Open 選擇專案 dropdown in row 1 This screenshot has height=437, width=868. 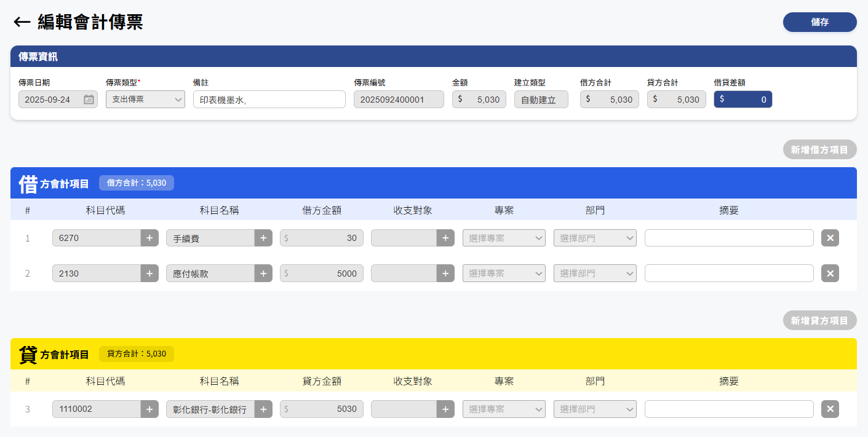504,238
